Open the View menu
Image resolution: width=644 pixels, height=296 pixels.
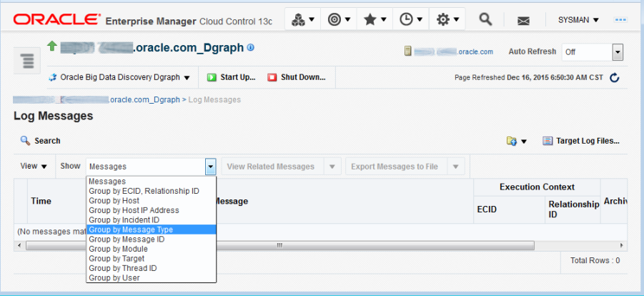pyautogui.click(x=34, y=166)
